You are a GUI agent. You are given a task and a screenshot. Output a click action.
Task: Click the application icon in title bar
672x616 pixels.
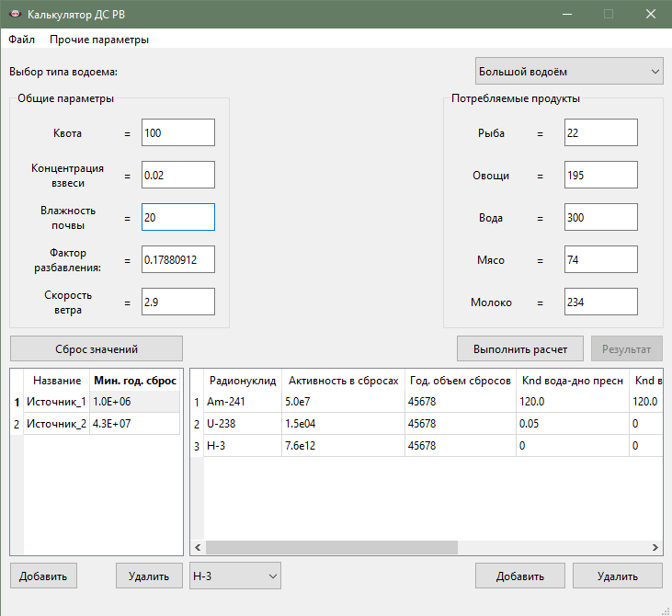click(14, 15)
